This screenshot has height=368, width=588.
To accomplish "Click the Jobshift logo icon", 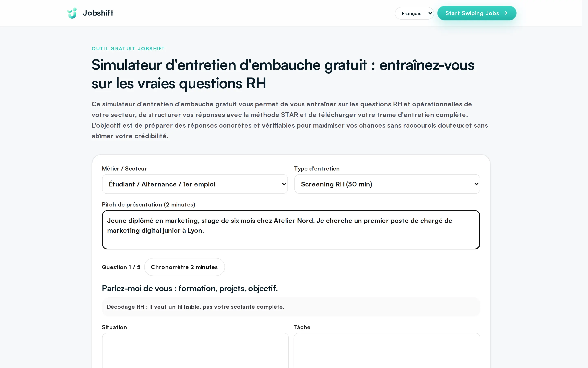I will 72,13.
